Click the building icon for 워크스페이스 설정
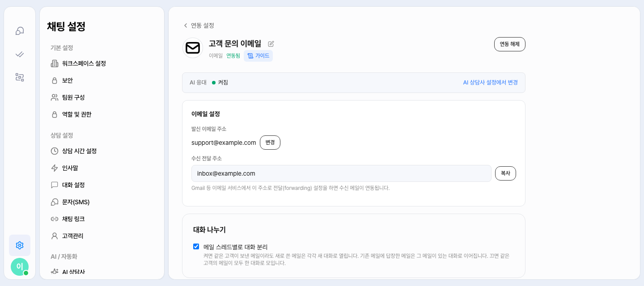644x286 pixels. click(x=55, y=63)
